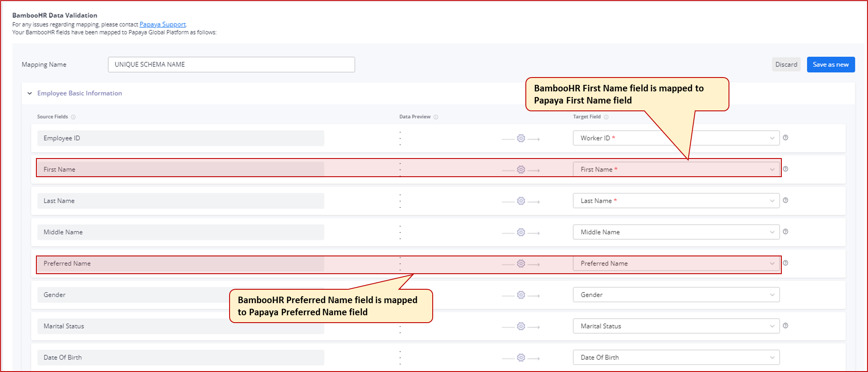This screenshot has height=372, width=868.
Task: Click help icon beside Preferred Name target
Action: tap(785, 263)
